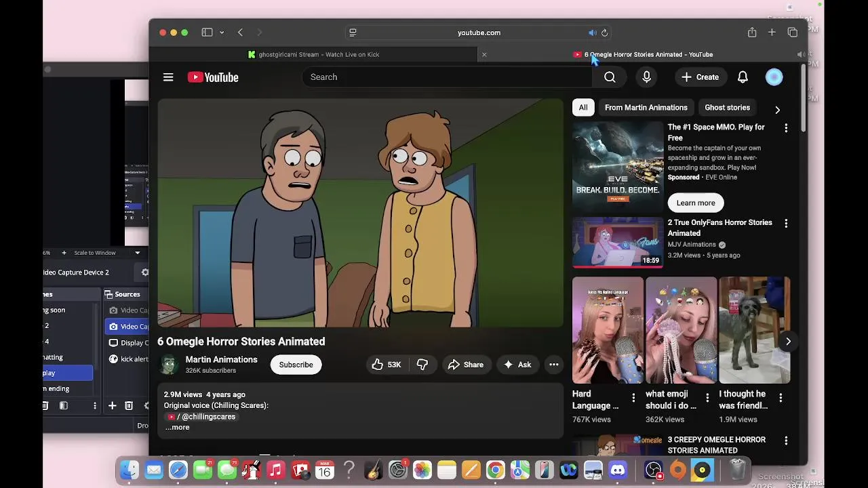
Task: Open options for EVE Online sponsored card
Action: 786,127
